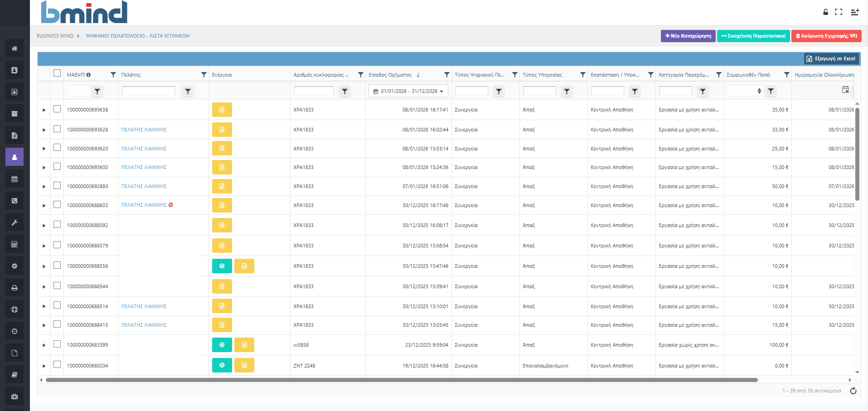Image resolution: width=868 pixels, height=411 pixels.
Task: Click the teal confirm icon for record 100000000688556
Action: point(222,266)
